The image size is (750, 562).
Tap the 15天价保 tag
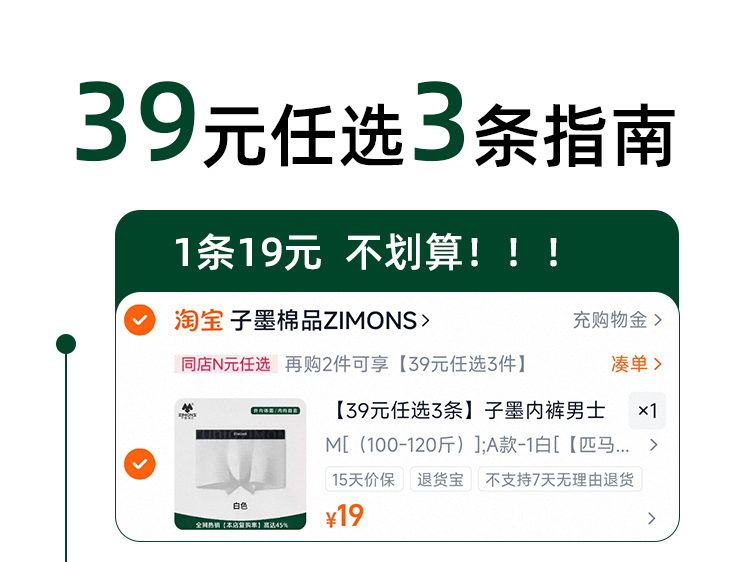point(364,479)
